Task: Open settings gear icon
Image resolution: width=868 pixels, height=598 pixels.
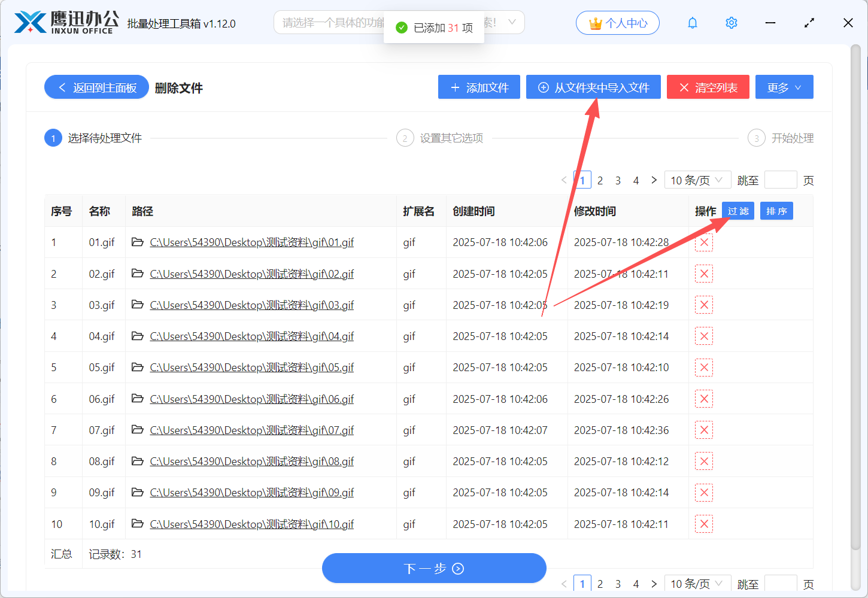Action: coord(732,23)
